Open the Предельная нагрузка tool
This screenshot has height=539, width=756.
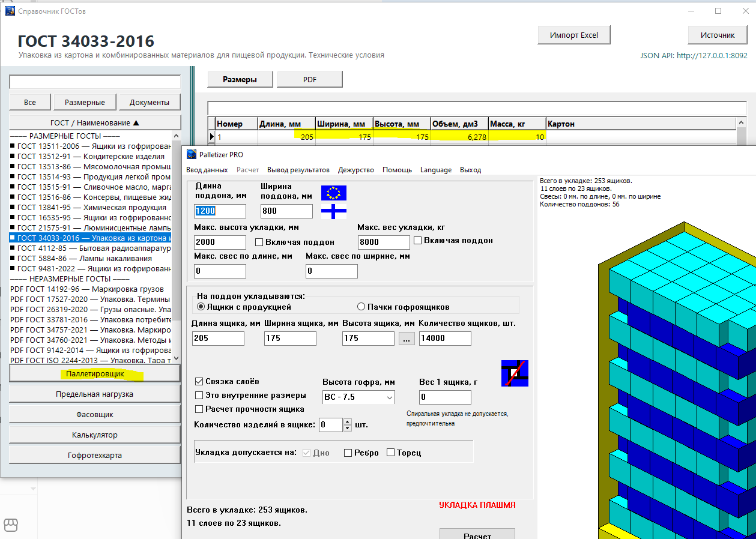pyautogui.click(x=95, y=394)
